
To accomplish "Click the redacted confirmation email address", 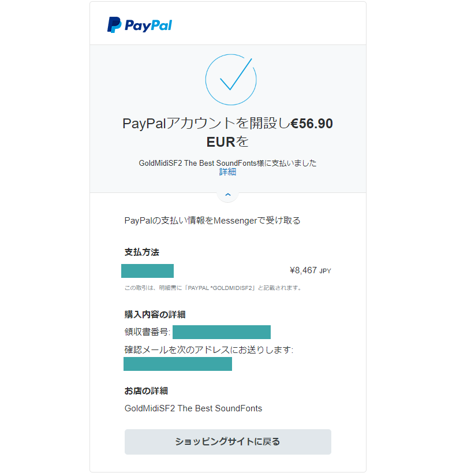I will pyautogui.click(x=178, y=364).
